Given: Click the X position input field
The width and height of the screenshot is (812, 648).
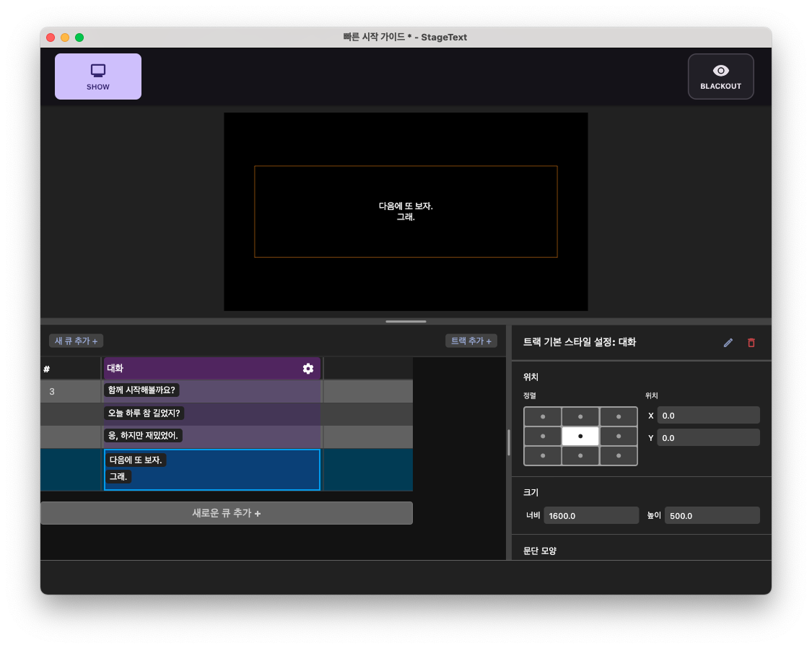Looking at the screenshot, I should click(x=708, y=415).
